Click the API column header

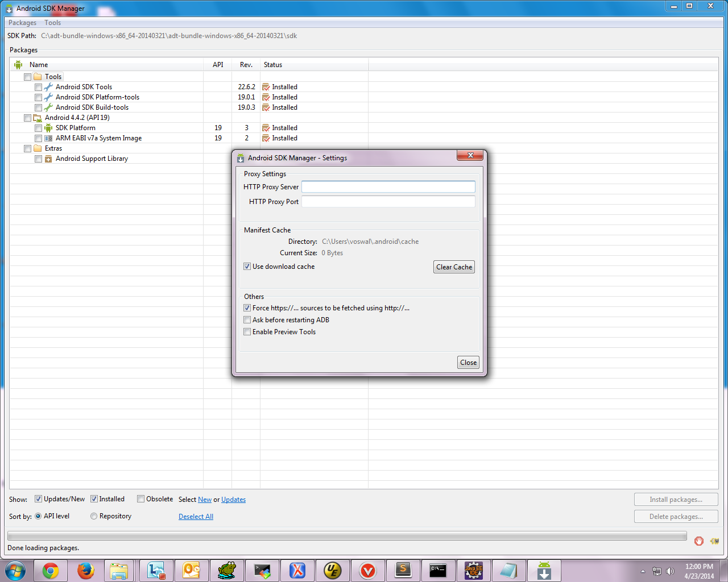coord(218,65)
